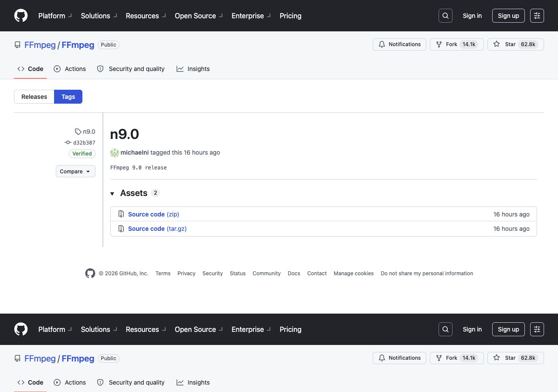Open the n9.0 release title link
Viewport: 558px width, 392px height.
125,134
